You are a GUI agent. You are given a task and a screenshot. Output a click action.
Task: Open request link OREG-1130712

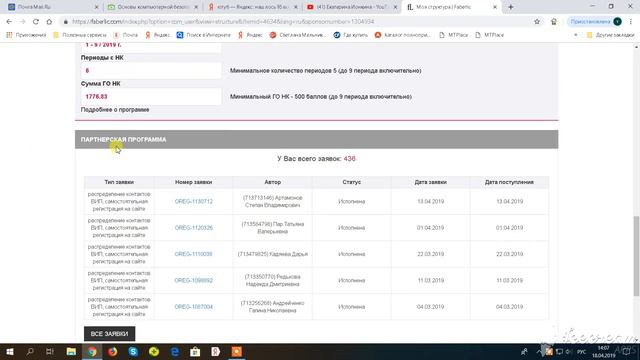point(193,202)
